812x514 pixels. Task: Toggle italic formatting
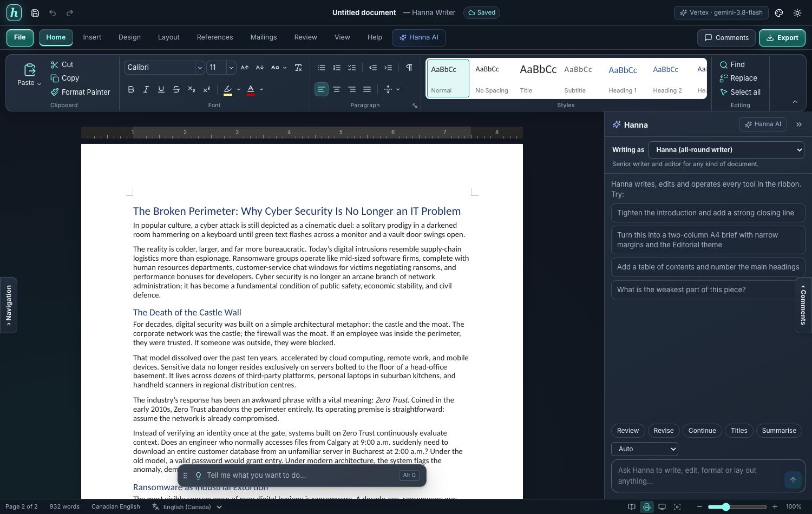click(x=146, y=89)
